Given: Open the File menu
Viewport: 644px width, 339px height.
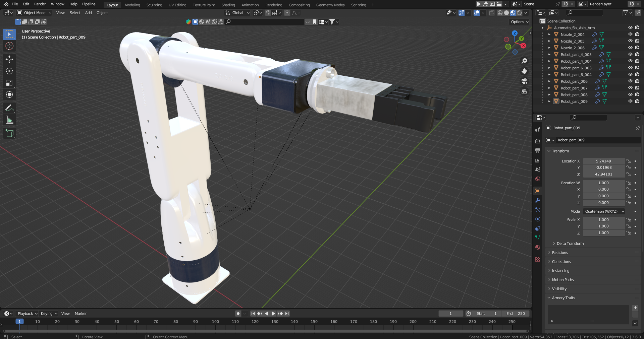Looking at the screenshot, I should pos(15,4).
